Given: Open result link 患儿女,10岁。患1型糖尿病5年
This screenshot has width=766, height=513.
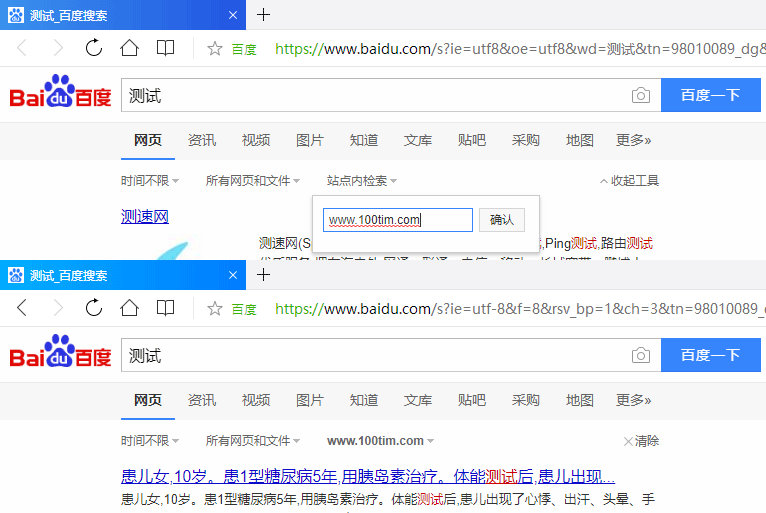Looking at the screenshot, I should click(x=368, y=476).
